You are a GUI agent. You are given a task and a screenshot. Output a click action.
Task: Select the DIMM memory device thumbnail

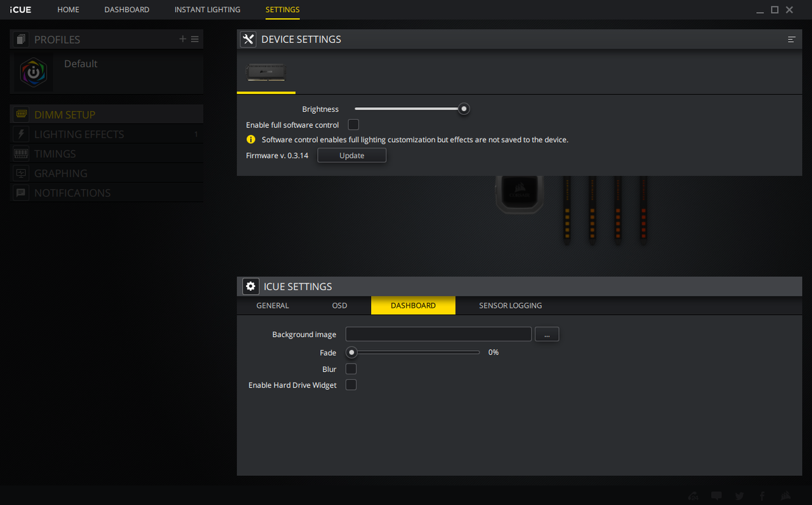pyautogui.click(x=266, y=72)
